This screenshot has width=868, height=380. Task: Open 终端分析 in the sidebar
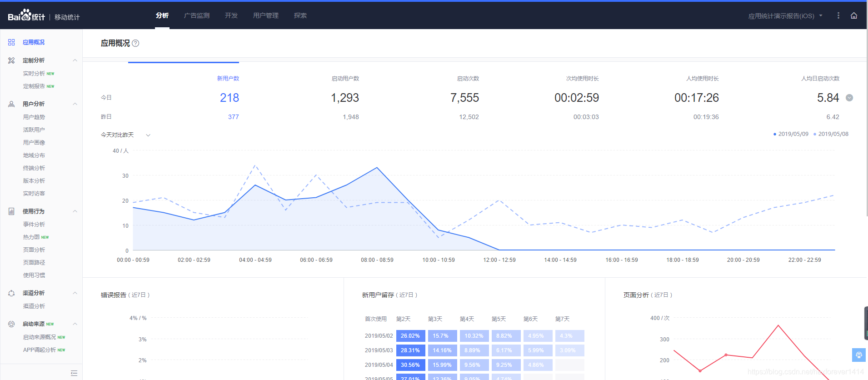(x=34, y=168)
